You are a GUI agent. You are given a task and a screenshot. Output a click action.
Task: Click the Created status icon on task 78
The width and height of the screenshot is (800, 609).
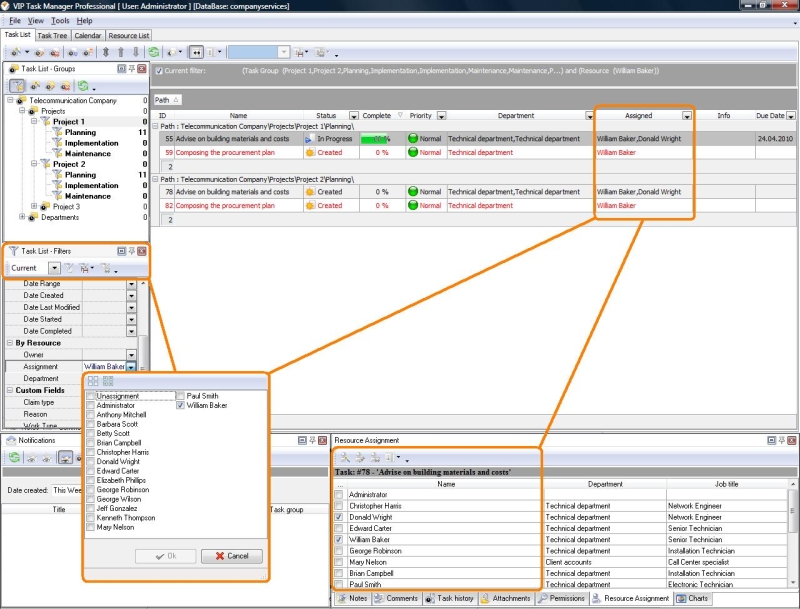click(310, 192)
